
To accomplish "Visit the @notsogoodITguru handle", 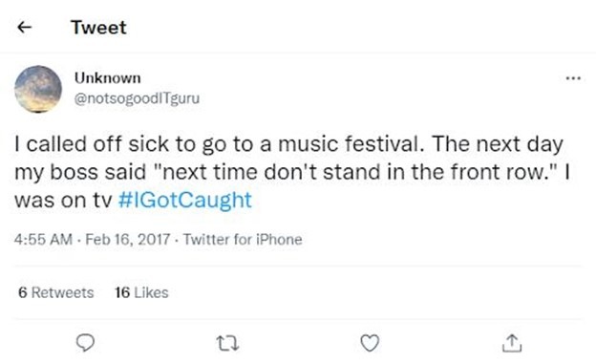I will point(137,98).
